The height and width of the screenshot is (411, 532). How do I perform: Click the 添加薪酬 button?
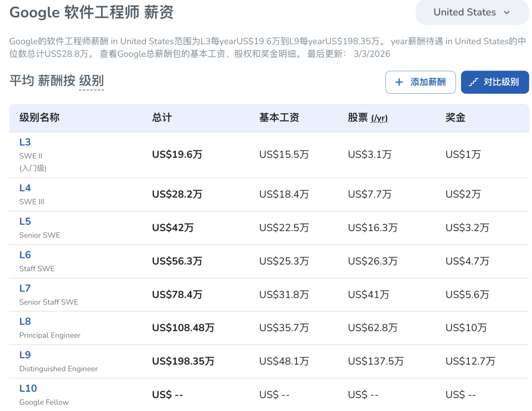coord(420,82)
